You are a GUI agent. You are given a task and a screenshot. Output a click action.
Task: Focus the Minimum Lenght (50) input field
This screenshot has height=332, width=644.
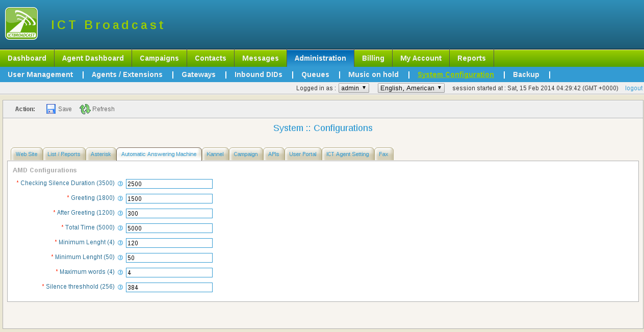click(x=169, y=258)
